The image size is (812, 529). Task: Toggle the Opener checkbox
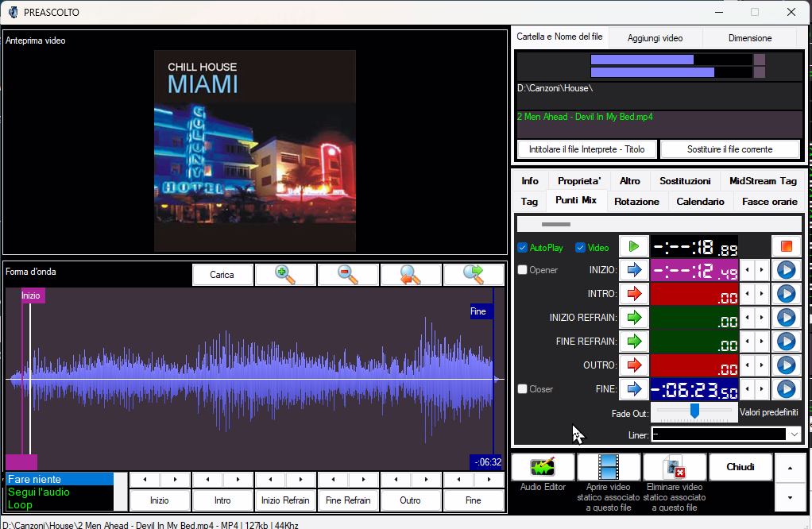(x=523, y=270)
